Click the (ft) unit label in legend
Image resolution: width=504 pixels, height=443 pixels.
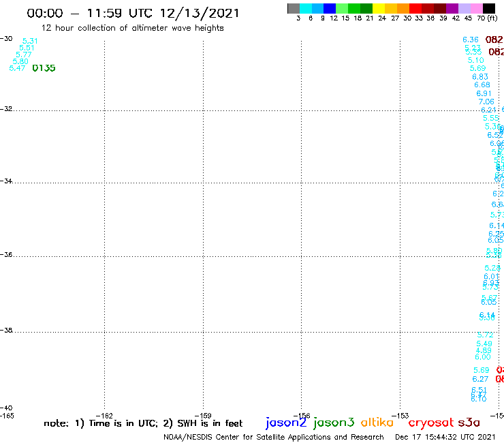click(492, 18)
